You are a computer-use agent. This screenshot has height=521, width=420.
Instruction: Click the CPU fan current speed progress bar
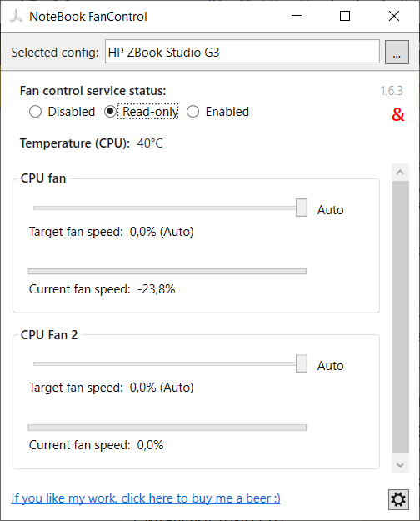167,272
